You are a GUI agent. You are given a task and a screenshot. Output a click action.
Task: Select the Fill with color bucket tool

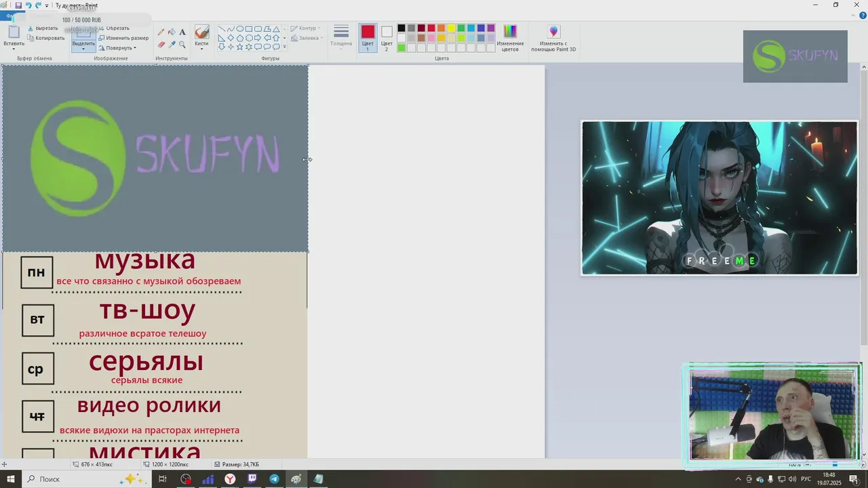point(172,32)
